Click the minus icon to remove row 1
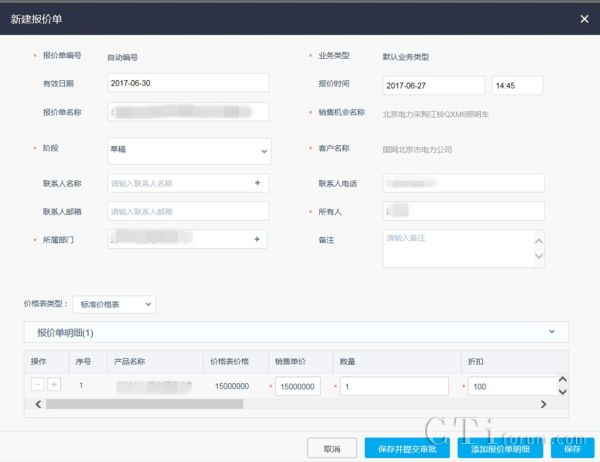The height and width of the screenshot is (462, 600). point(37,385)
